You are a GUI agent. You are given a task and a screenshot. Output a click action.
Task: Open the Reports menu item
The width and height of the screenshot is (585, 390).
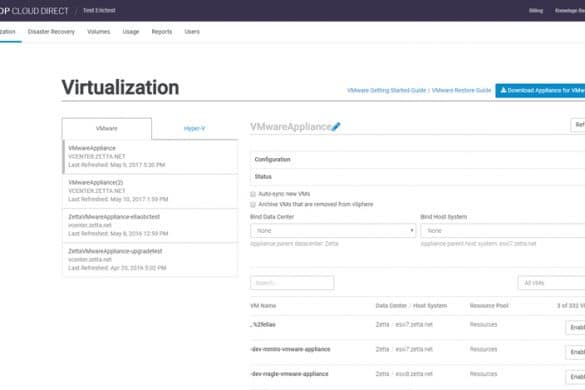pos(162,32)
